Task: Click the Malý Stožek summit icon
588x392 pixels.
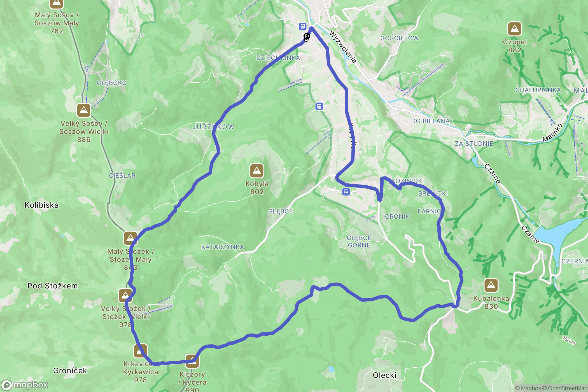Action: [x=130, y=238]
